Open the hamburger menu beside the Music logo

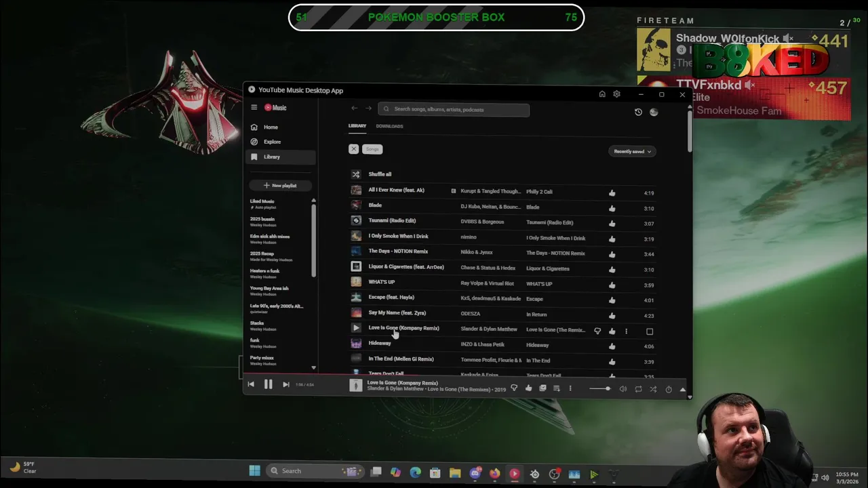point(254,107)
